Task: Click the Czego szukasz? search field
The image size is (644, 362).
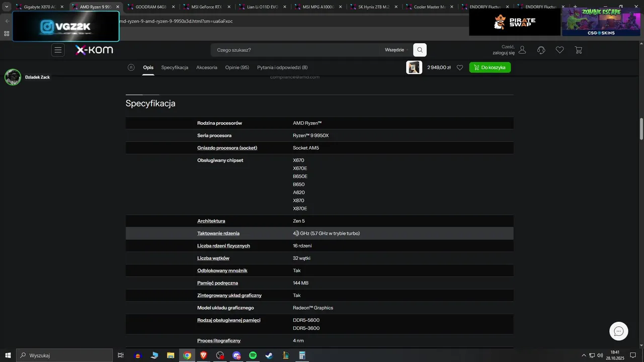Action: point(295,50)
